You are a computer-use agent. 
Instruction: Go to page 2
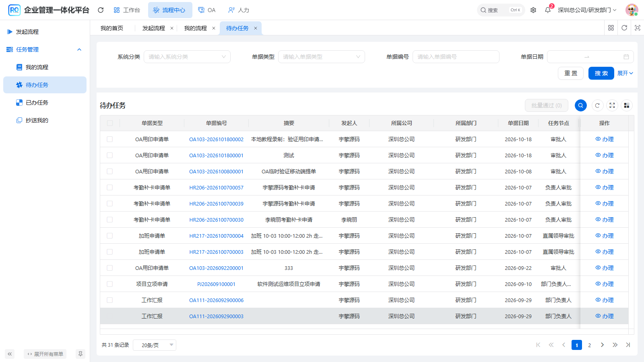589,345
